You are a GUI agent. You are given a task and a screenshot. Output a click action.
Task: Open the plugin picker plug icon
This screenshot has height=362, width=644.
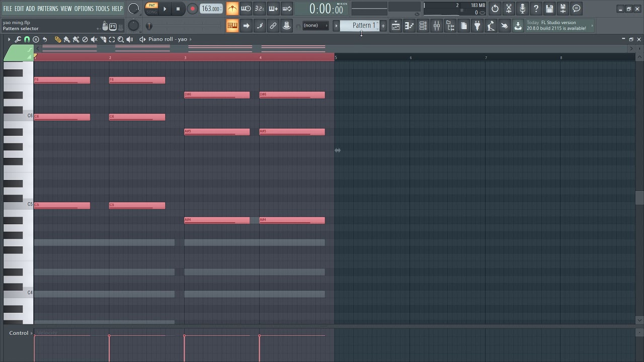[477, 26]
